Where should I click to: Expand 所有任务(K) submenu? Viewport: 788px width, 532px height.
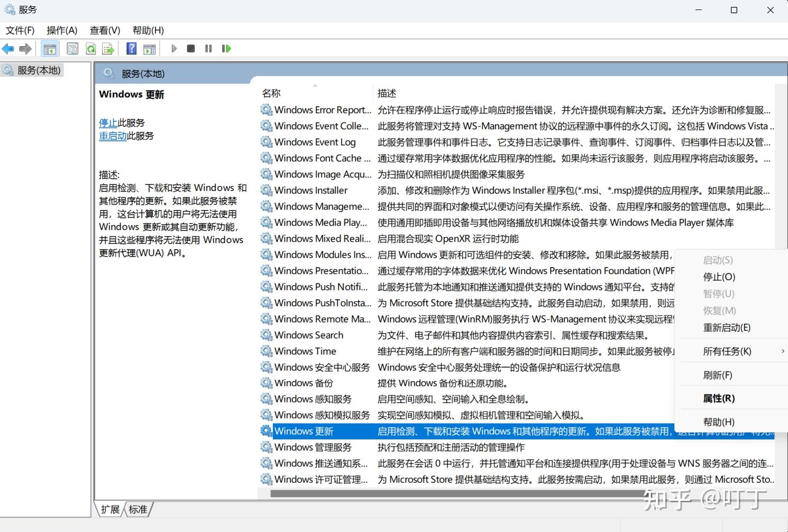click(x=727, y=352)
